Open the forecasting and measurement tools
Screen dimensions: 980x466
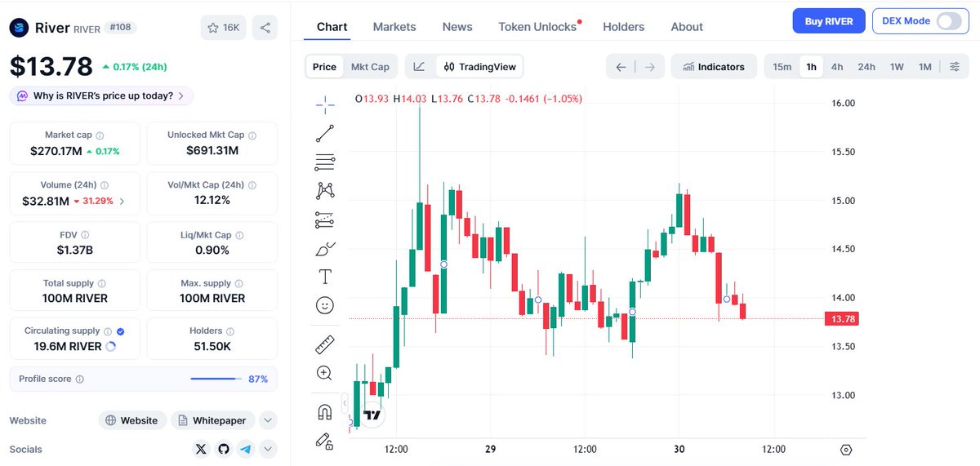coord(324,220)
